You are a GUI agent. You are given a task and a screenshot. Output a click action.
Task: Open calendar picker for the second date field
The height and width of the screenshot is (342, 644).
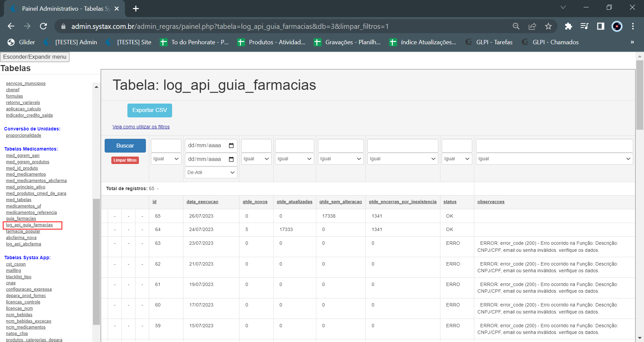pos(231,159)
